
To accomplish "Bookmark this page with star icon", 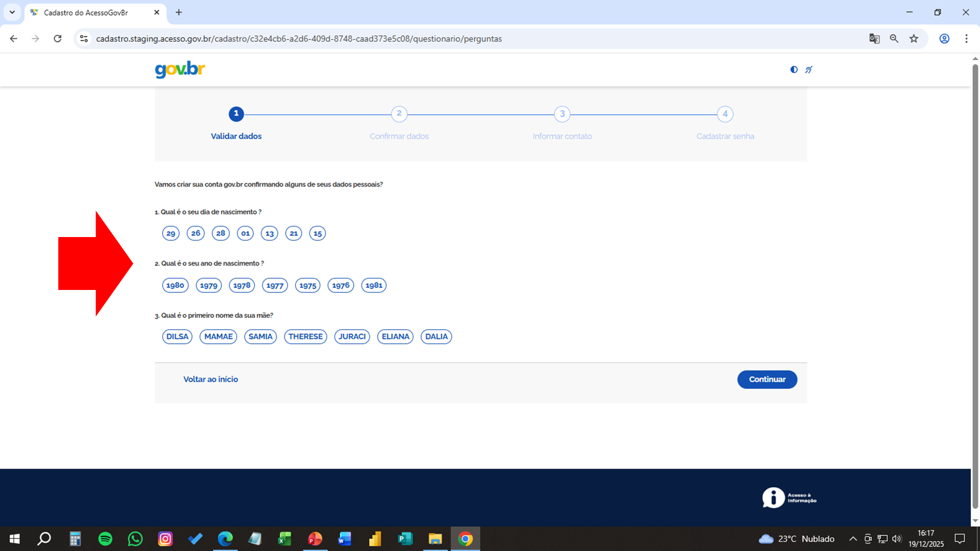I will [x=914, y=39].
